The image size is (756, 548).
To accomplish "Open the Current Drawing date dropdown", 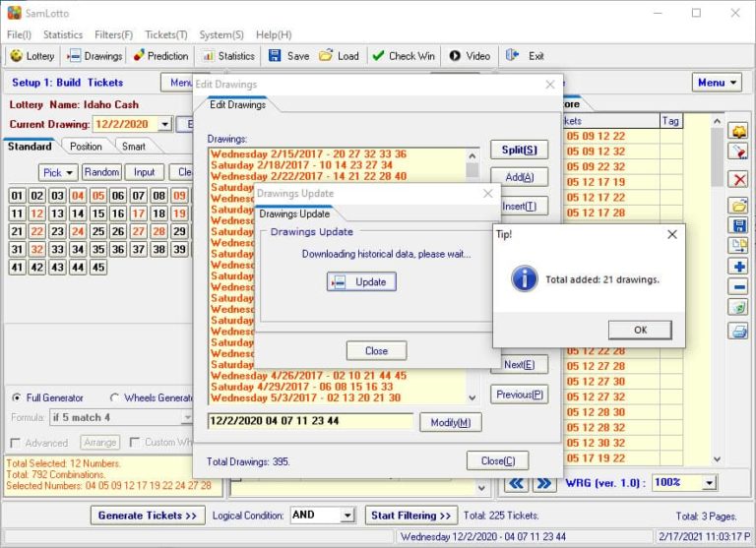I will point(165,124).
